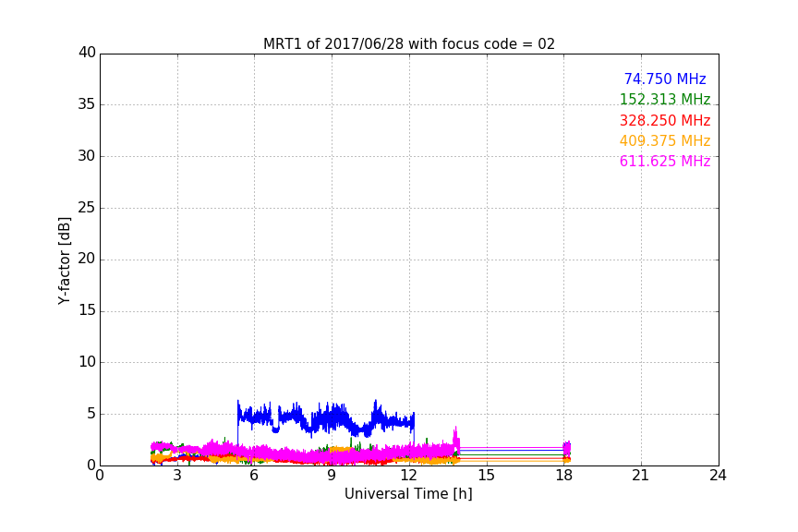Screen dimensions: 798x532
Task: Click the plot title MRT1 of 2017/06/28
Action: tap(408, 43)
